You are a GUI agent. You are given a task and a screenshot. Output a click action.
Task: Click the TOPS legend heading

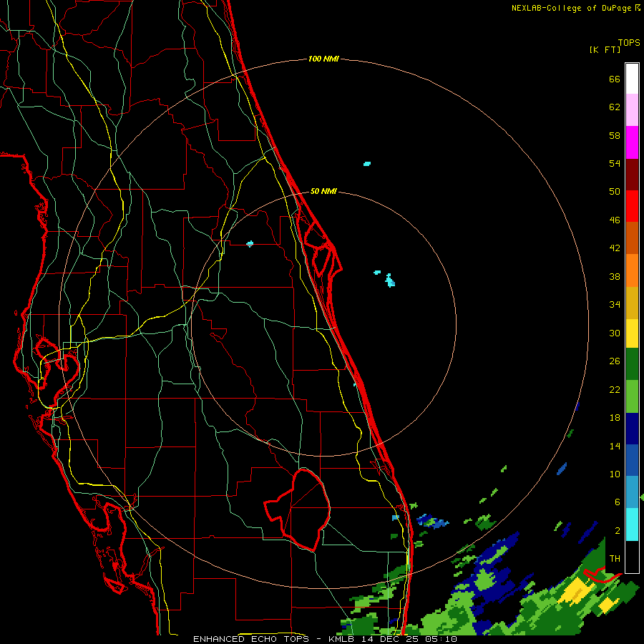(x=629, y=43)
